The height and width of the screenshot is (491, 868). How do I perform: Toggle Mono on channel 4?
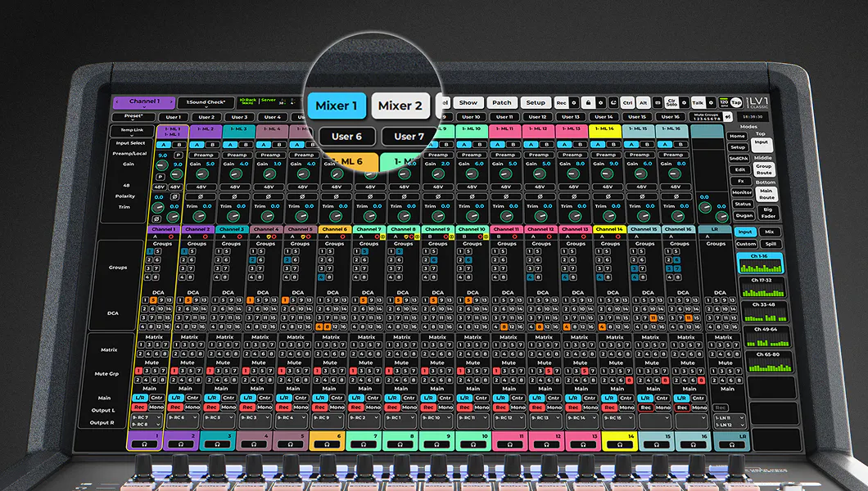[x=264, y=407]
